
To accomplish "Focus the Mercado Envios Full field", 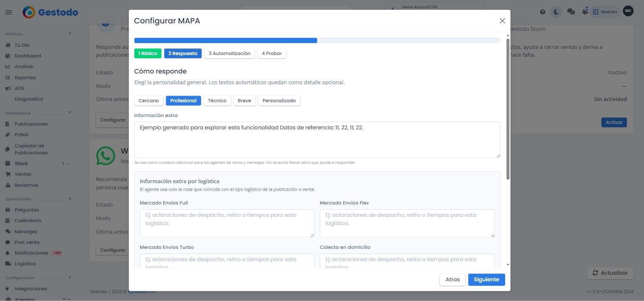I will pos(227,223).
